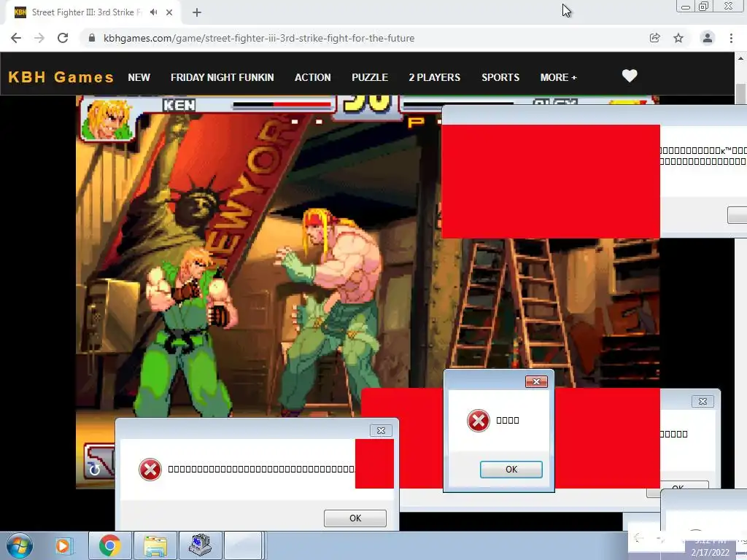Close the wide error dialog
The image size is (747, 560).
pyautogui.click(x=381, y=430)
